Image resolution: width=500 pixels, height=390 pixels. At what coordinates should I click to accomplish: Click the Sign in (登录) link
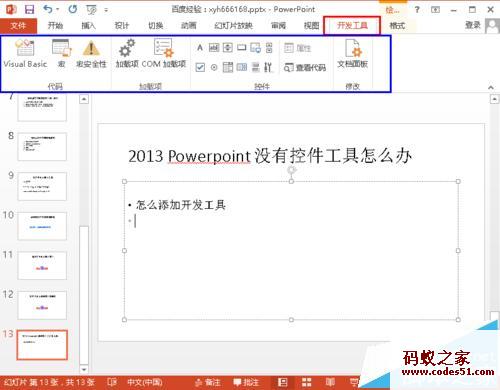473,25
